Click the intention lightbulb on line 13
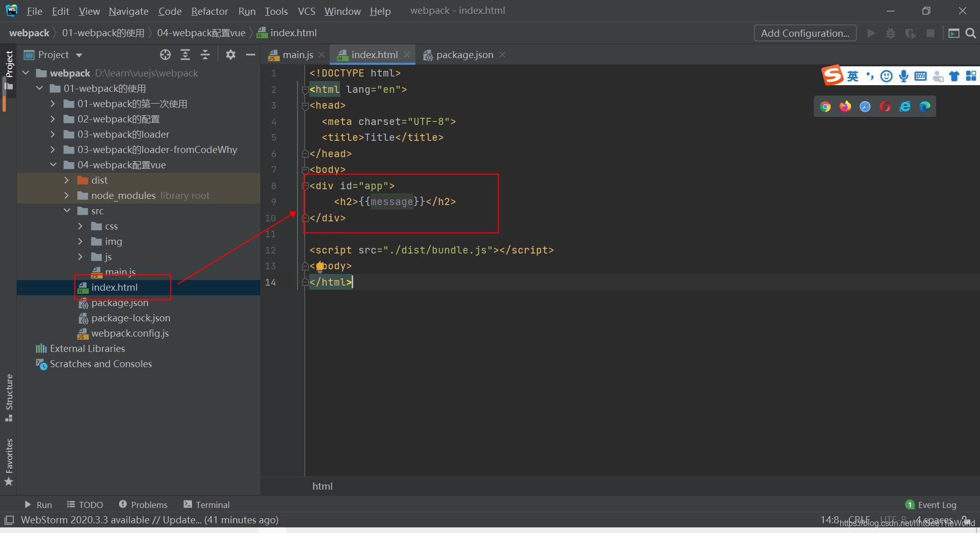This screenshot has height=533, width=980. coord(320,266)
